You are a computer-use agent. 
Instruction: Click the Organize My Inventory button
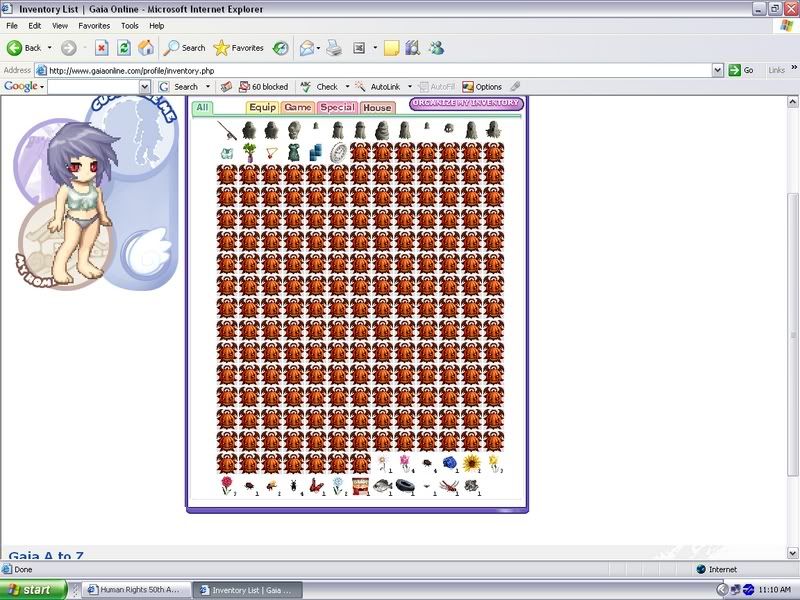pos(466,103)
